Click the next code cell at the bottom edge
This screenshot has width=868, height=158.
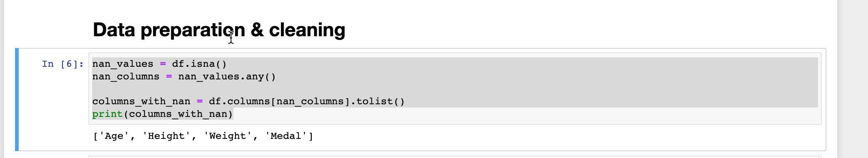pyautogui.click(x=455, y=156)
